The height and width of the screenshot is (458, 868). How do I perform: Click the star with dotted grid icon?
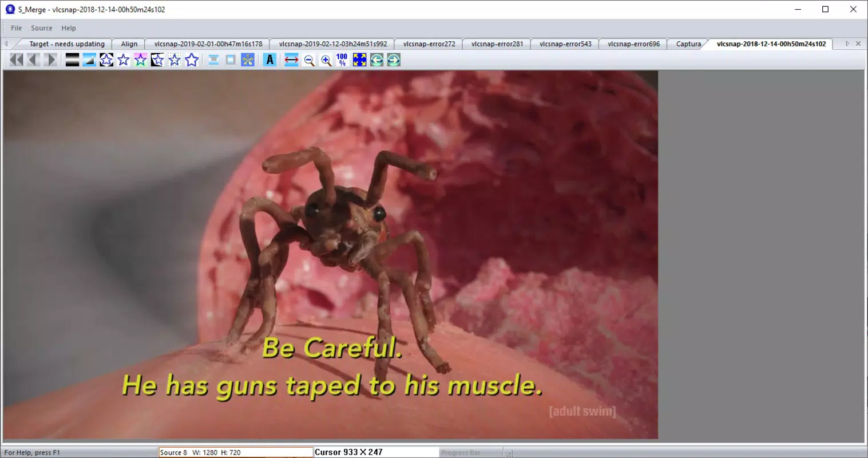[175, 60]
